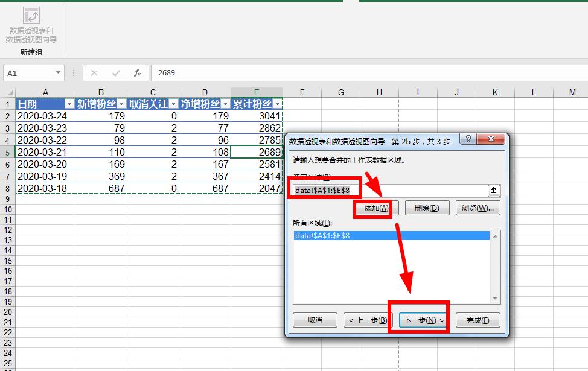The height and width of the screenshot is (371, 588).
Task: Open the 日期 column filter dropdown
Action: tap(69, 104)
